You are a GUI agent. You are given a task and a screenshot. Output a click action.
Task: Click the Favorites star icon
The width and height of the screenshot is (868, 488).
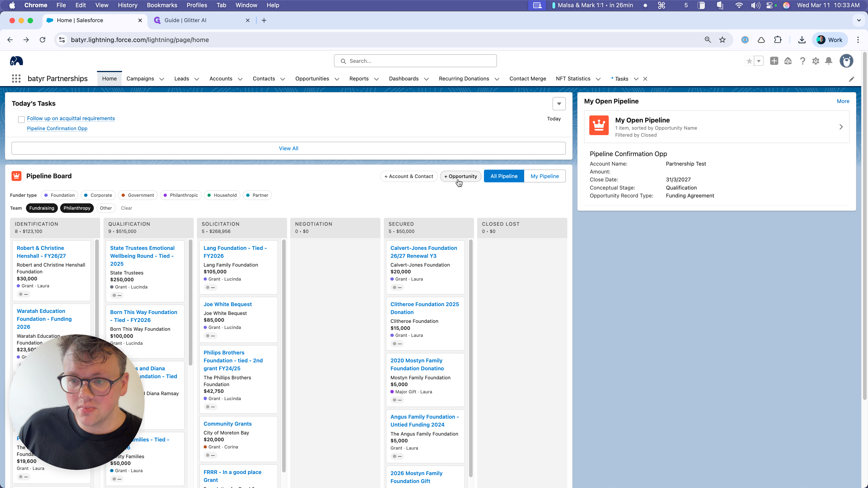(749, 61)
